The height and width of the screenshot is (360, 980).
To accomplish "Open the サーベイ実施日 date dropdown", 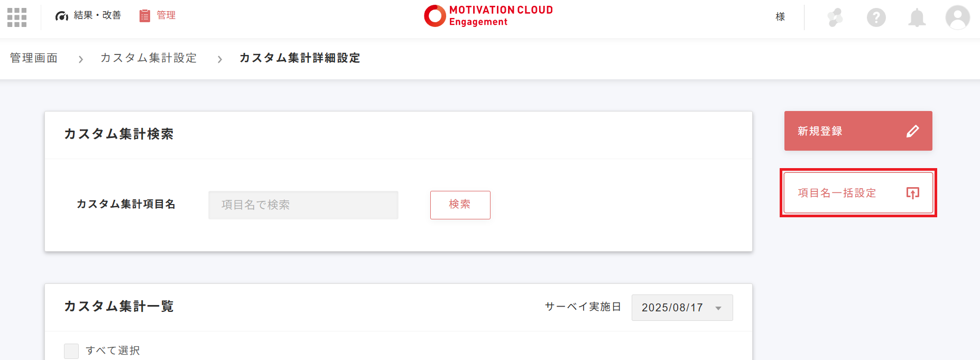I will [x=682, y=308].
